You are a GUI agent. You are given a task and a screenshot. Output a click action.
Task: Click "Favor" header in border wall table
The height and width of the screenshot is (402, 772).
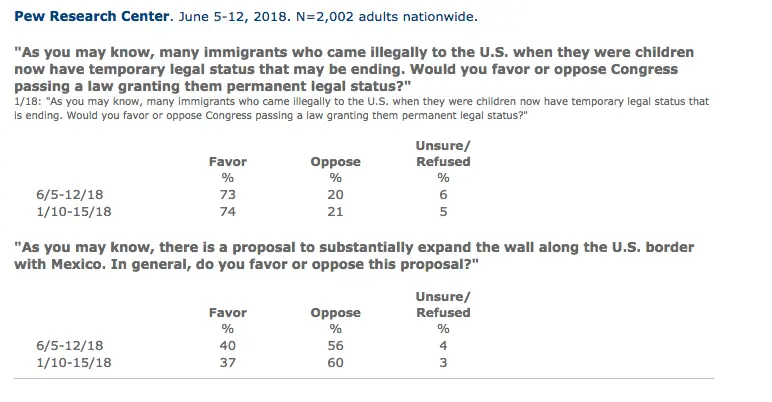click(x=227, y=313)
